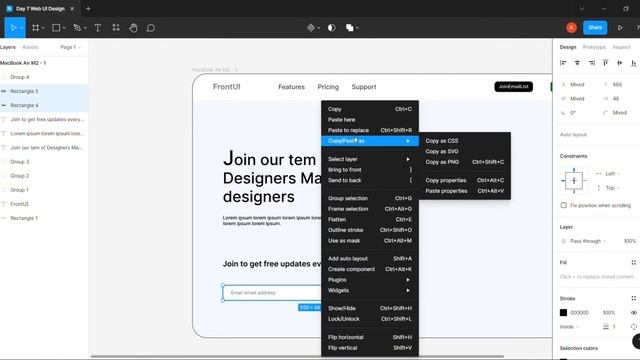Screen dimensions: 640x360
Task: Select Group 4 layer
Action: 44,77
